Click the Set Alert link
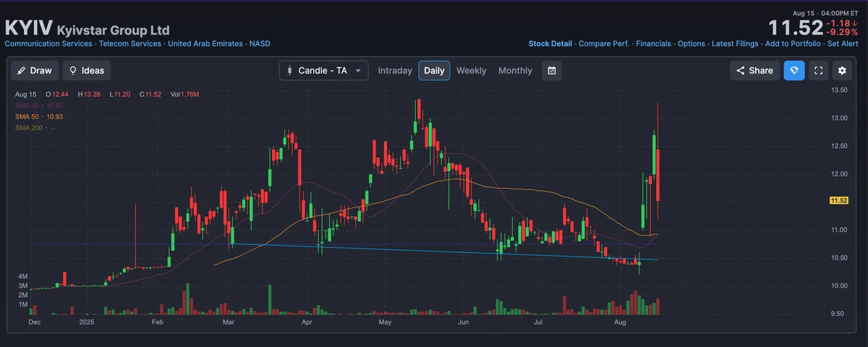Image resolution: width=868 pixels, height=347 pixels. point(843,44)
